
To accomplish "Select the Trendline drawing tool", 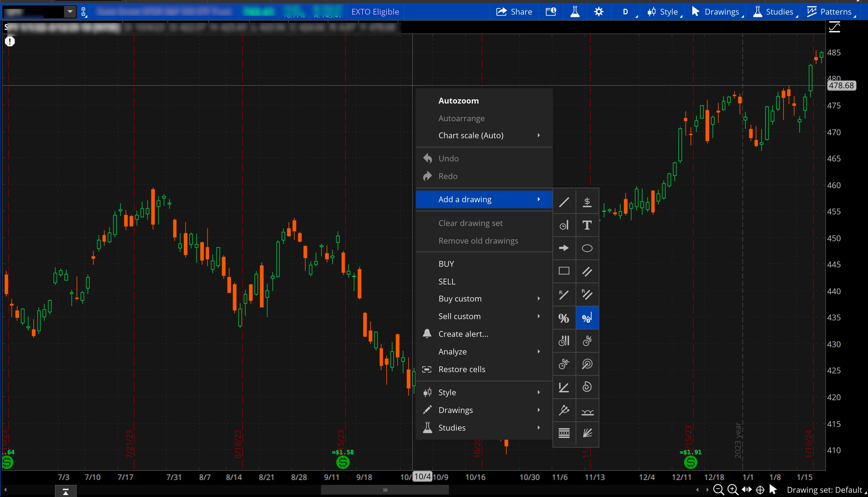I will (564, 202).
